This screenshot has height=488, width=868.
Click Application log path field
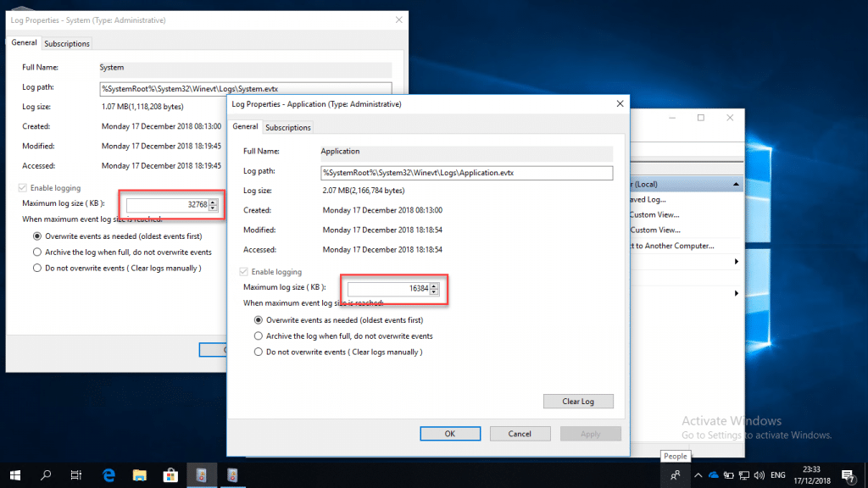pyautogui.click(x=467, y=173)
